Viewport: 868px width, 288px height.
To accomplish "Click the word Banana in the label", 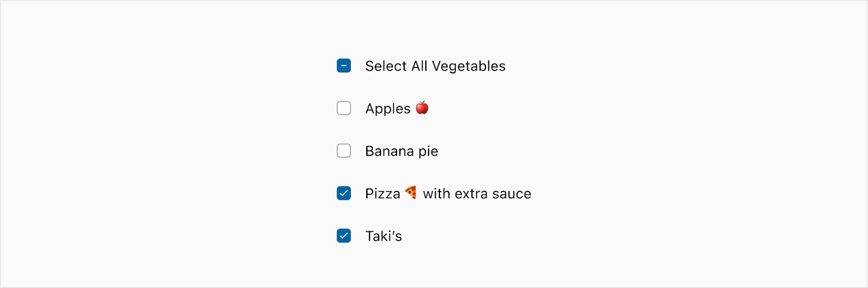I will point(390,151).
